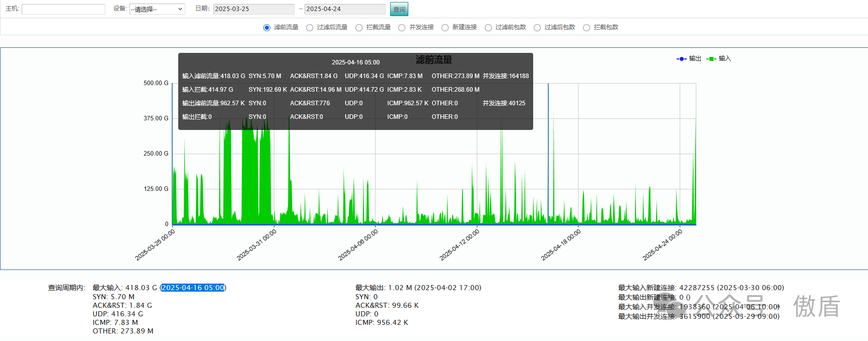Choose the 过滤前包数 radio option
This screenshot has height=341, width=868.
tap(488, 28)
